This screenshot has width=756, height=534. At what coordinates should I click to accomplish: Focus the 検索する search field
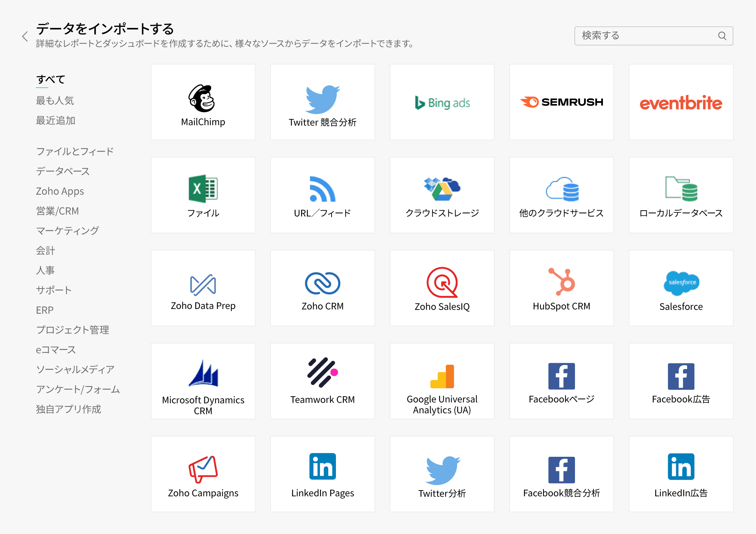point(646,36)
